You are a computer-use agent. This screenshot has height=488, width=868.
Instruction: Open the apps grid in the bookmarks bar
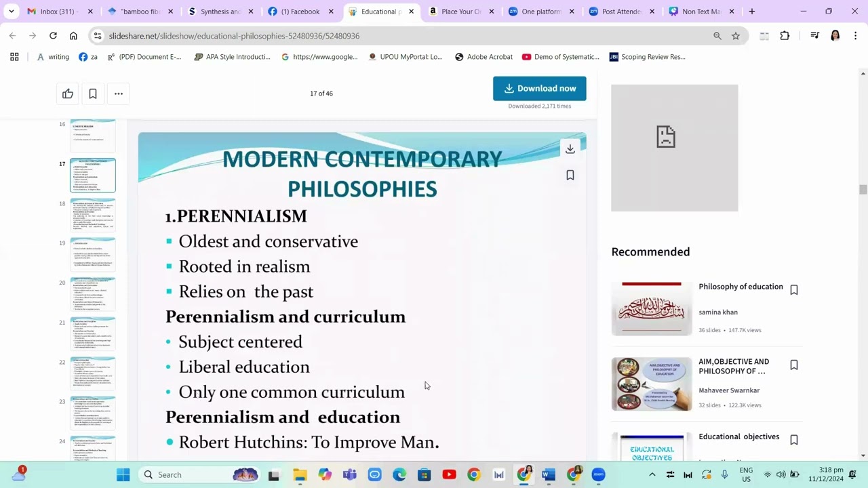[x=14, y=57]
